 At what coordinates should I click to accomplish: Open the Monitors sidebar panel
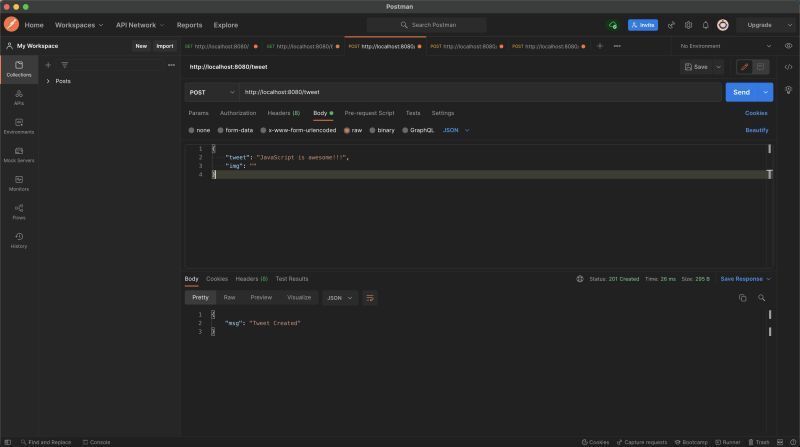pyautogui.click(x=19, y=183)
